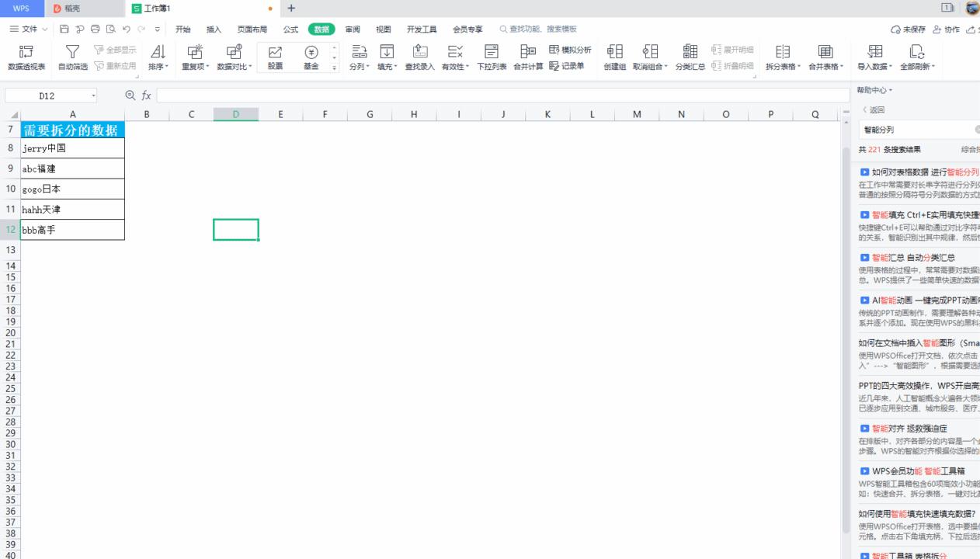
Task: Click the print icon in quick access toolbar
Action: coord(96,30)
